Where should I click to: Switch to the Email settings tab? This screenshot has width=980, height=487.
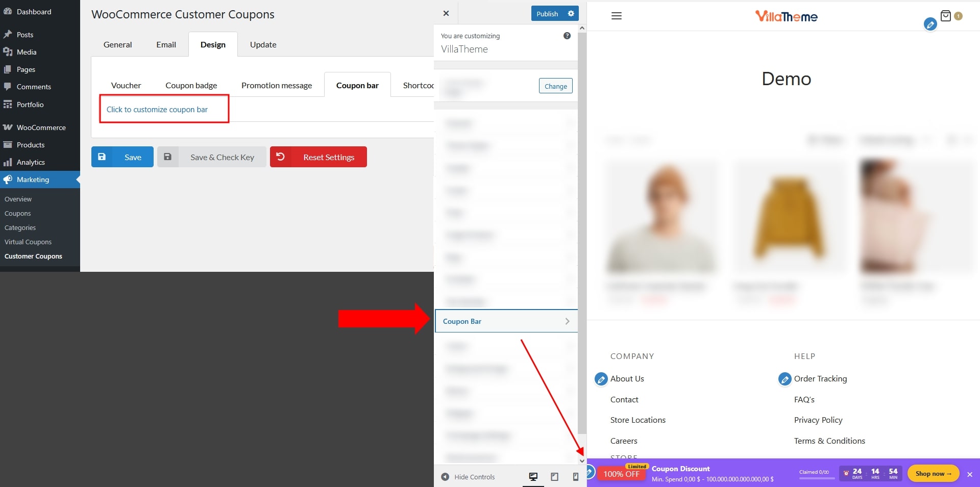pyautogui.click(x=166, y=45)
